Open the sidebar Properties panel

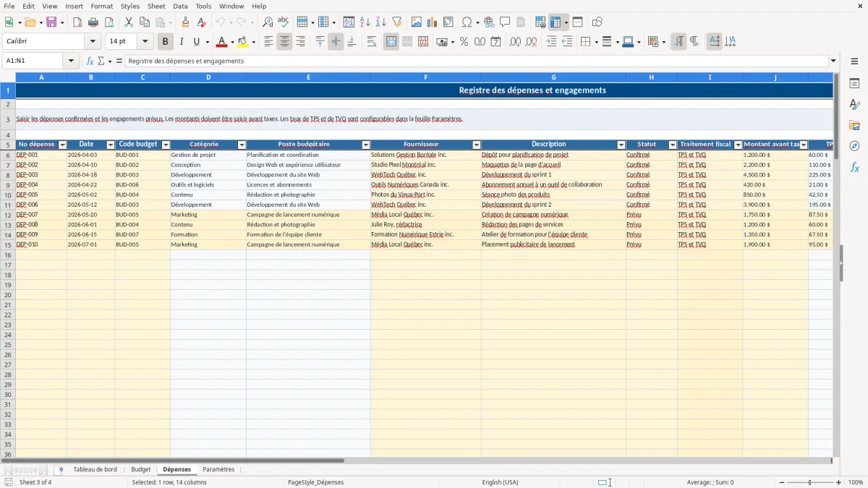click(854, 84)
